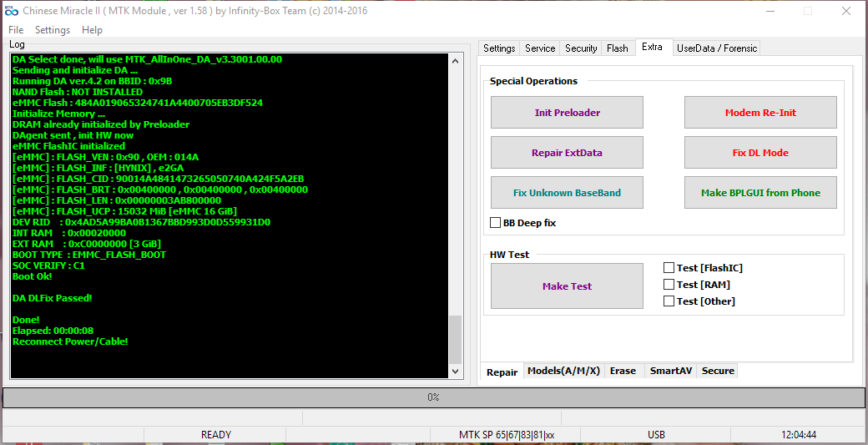Open the Secure bottom tab

718,371
